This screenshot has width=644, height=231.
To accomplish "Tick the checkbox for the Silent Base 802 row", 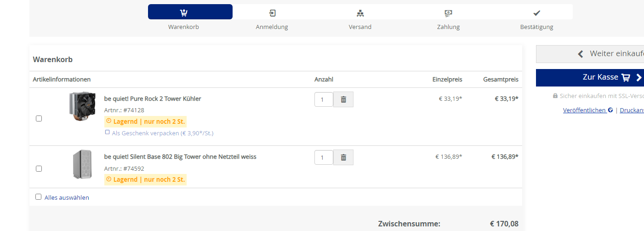I will [x=39, y=168].
